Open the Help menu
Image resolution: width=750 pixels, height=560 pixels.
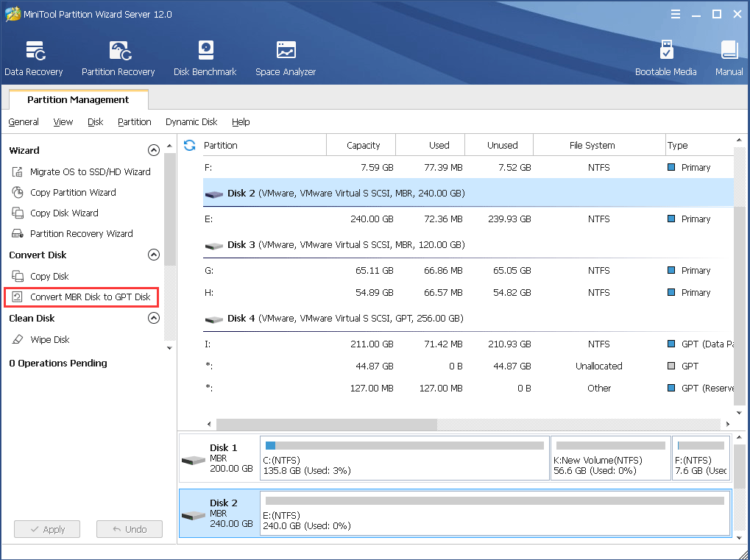241,122
